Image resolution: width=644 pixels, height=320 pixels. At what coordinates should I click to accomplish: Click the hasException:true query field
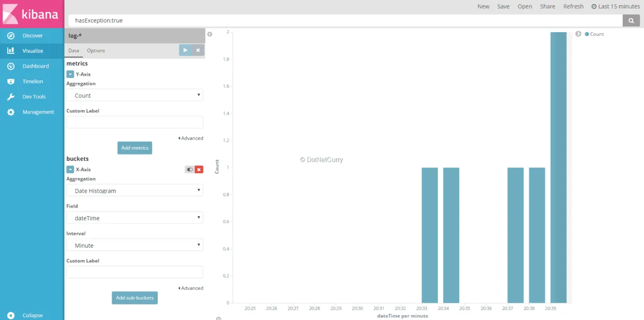[x=345, y=21]
